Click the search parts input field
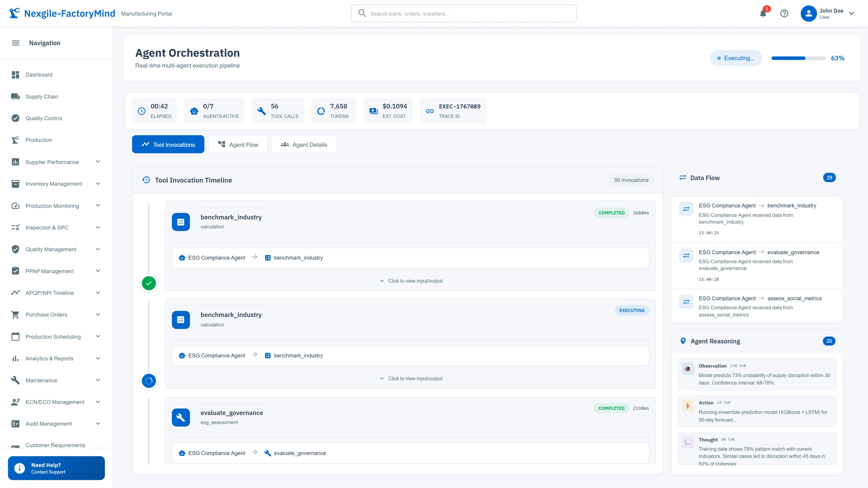Screen dimensions: 868x488 [x=463, y=14]
